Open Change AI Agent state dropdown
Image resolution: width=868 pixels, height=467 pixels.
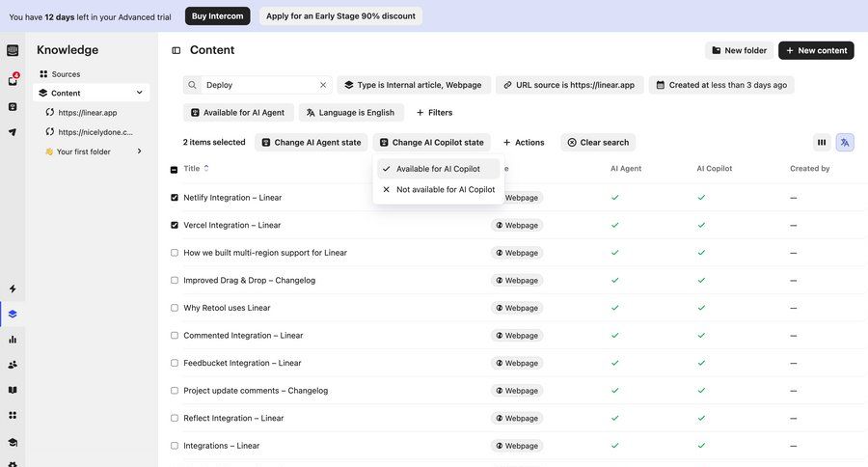click(312, 143)
